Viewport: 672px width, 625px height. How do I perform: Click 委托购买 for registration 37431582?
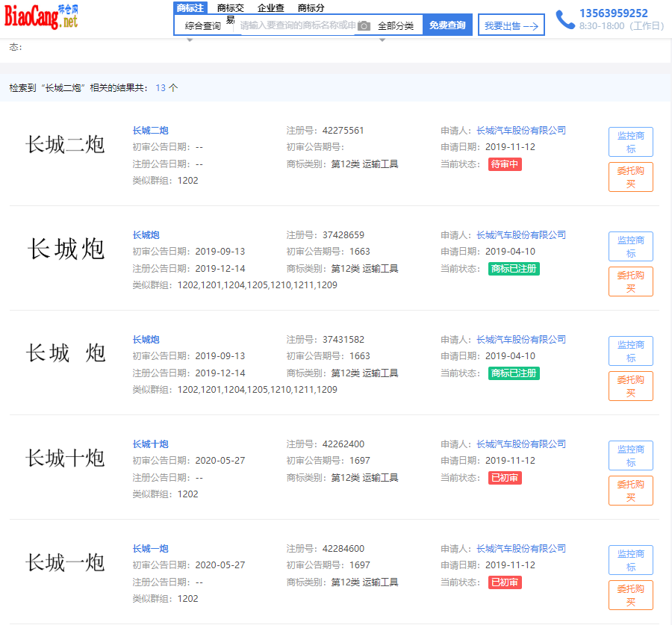tap(631, 386)
